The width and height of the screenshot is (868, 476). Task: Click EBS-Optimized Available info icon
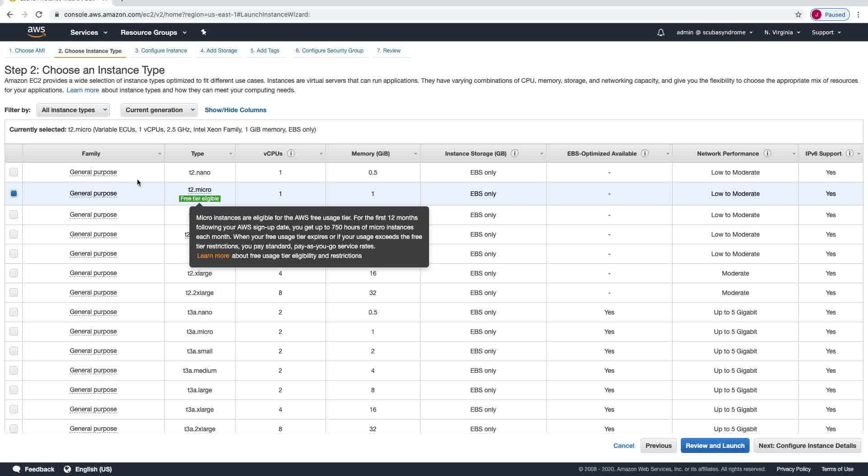tap(645, 153)
